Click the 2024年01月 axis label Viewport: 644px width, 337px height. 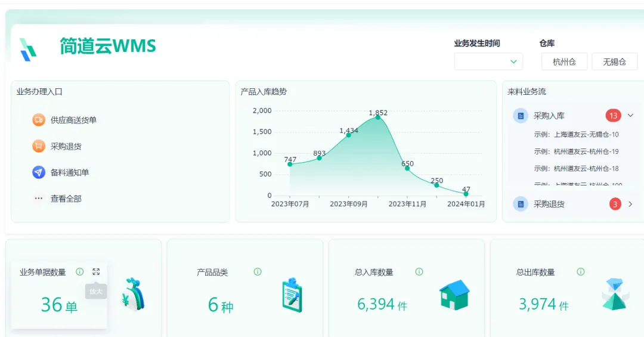(x=466, y=204)
